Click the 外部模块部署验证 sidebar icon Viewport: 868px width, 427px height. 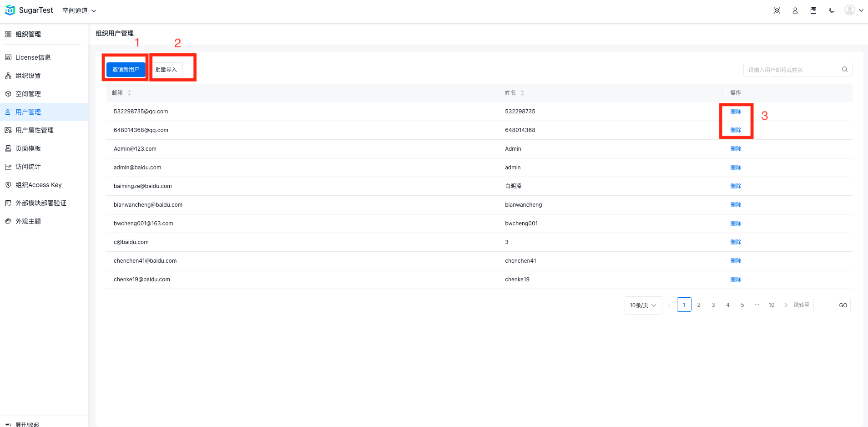click(8, 203)
